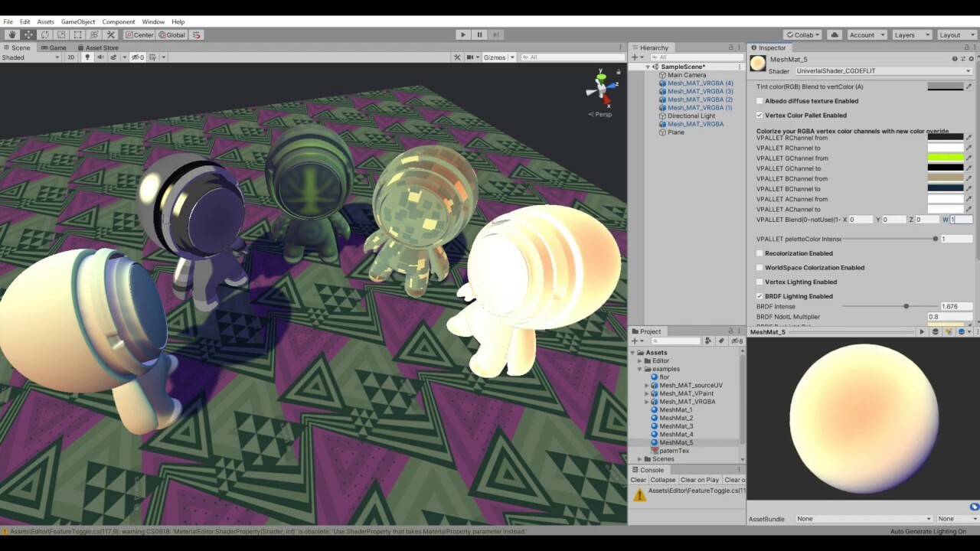Toggle Collapse in the Console
The image size is (980, 551).
663,480
